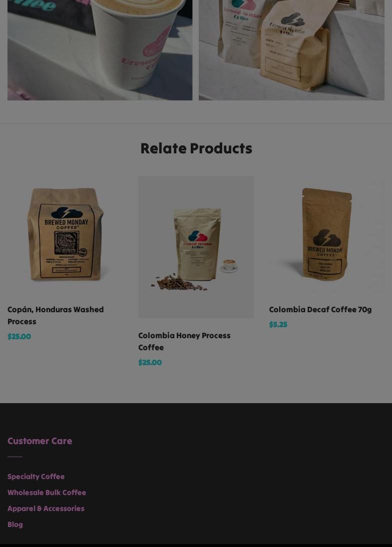Click the photo of two coffee bags
The height and width of the screenshot is (547, 392).
292,50
